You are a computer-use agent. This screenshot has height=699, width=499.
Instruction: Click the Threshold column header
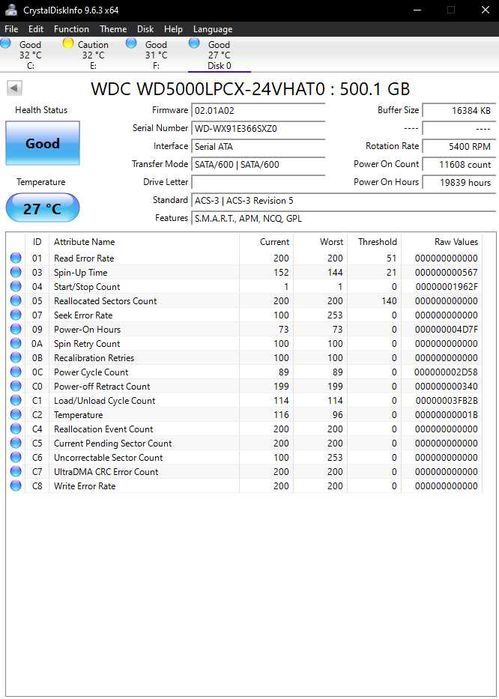point(374,242)
